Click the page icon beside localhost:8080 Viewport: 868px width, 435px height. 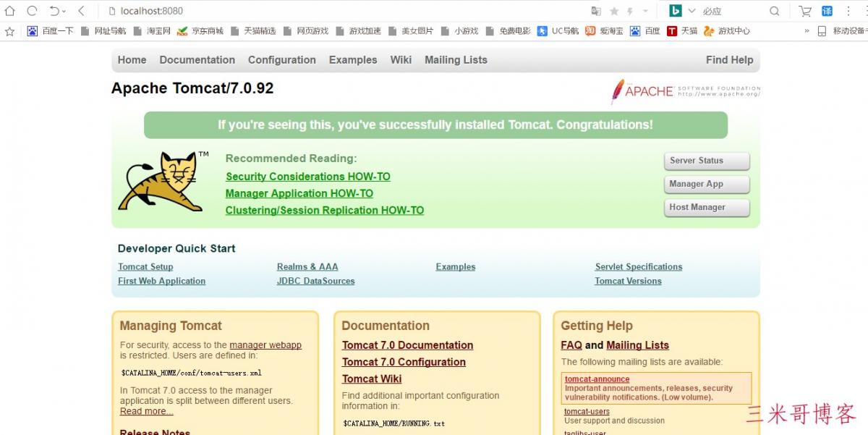click(x=112, y=11)
